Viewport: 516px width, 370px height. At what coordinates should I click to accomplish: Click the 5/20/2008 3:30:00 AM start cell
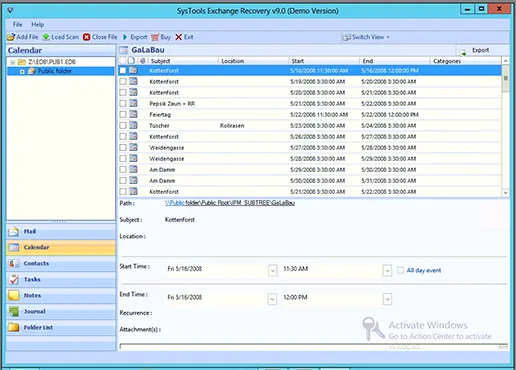pos(317,93)
